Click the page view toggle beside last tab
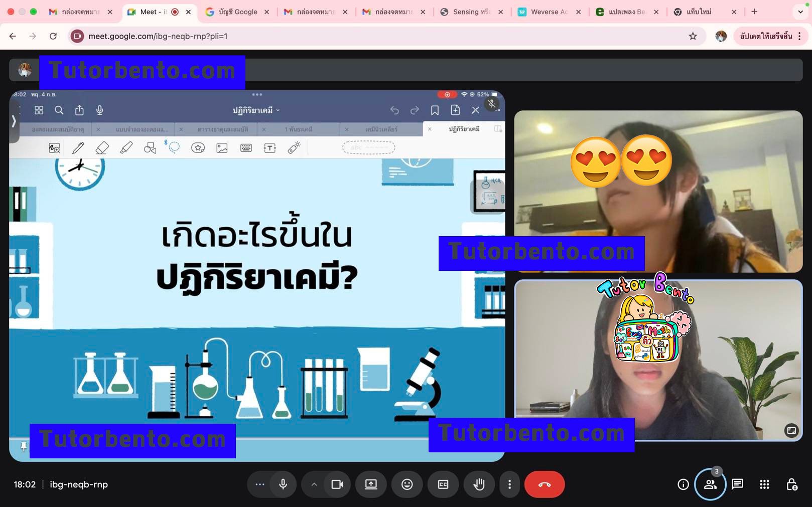The width and height of the screenshot is (812, 507). (x=498, y=129)
